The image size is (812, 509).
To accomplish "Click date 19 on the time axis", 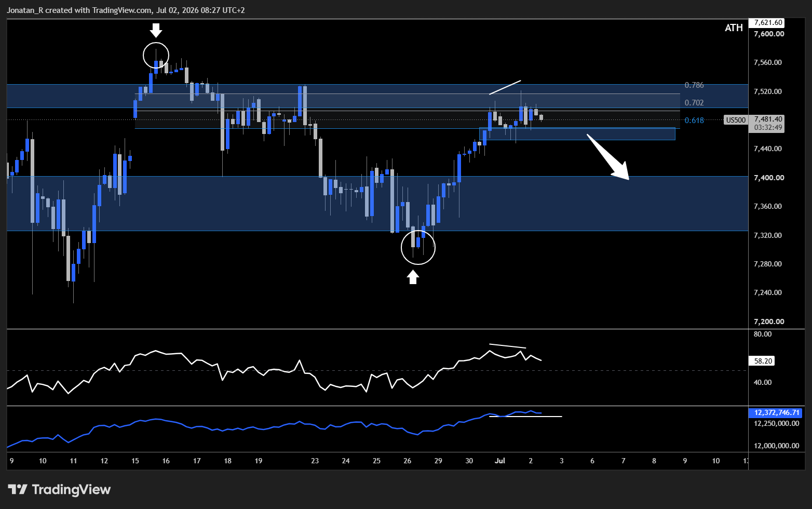I will [x=259, y=461].
